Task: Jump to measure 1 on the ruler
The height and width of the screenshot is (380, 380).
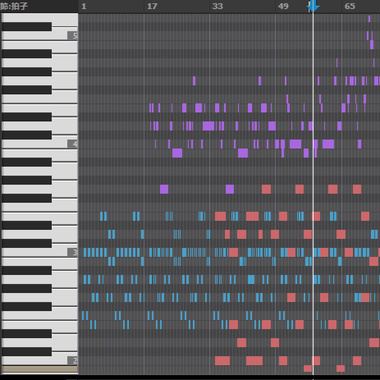Action: (84, 6)
